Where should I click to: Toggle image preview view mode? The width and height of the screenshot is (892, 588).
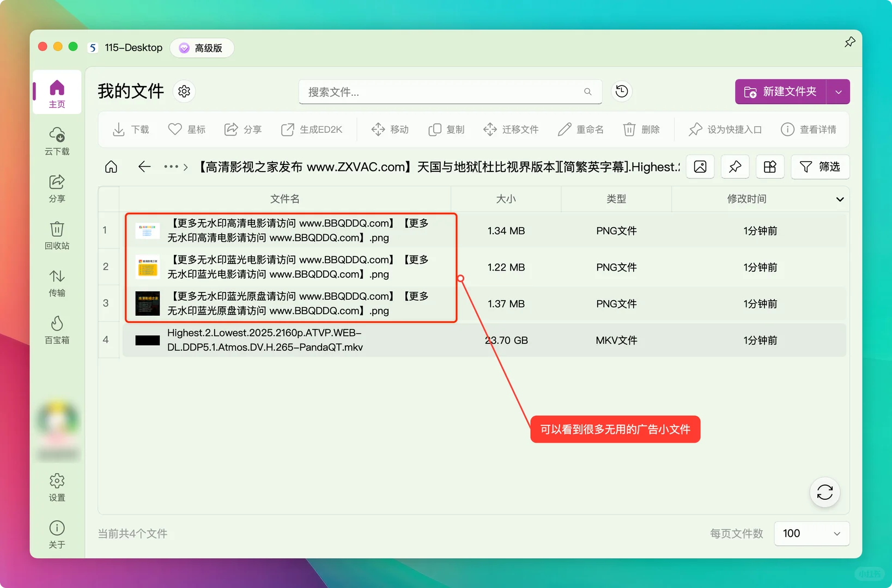[700, 167]
